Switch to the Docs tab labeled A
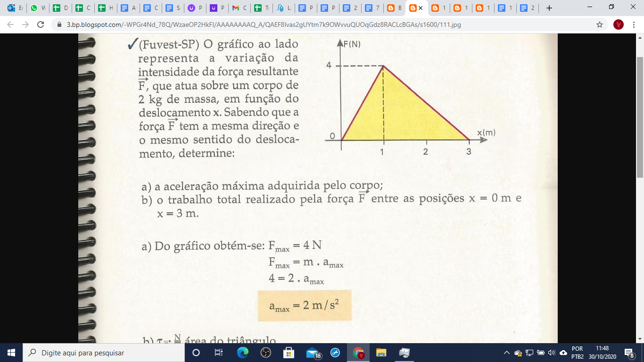The image size is (644, 362). coord(128,8)
